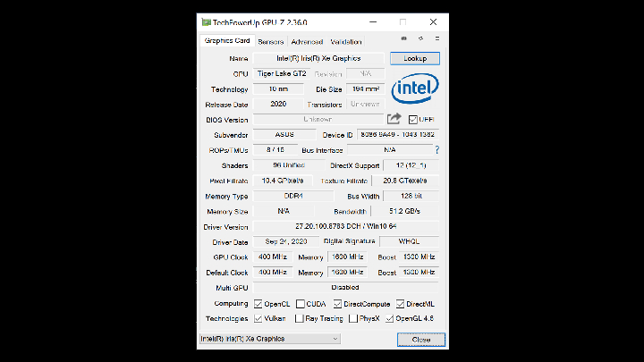Switch to the Advanced tab

tap(307, 42)
